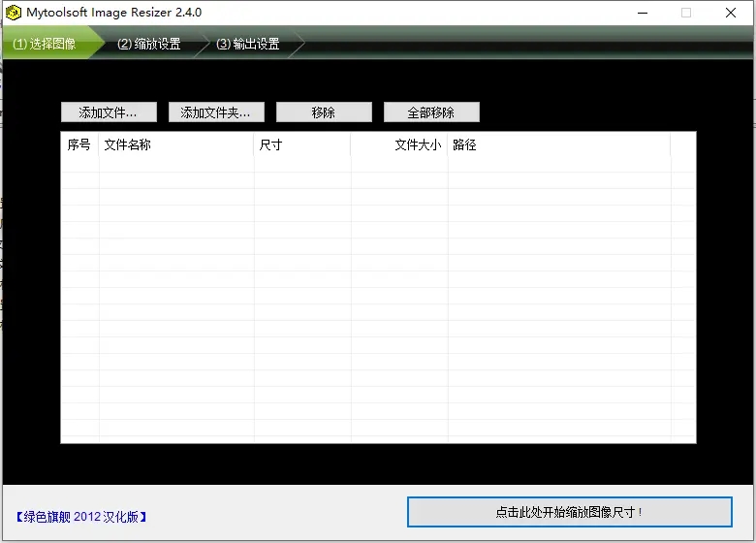Image resolution: width=756 pixels, height=543 pixels.
Task: Sort by the 文件名称 column header
Action: [x=176, y=144]
